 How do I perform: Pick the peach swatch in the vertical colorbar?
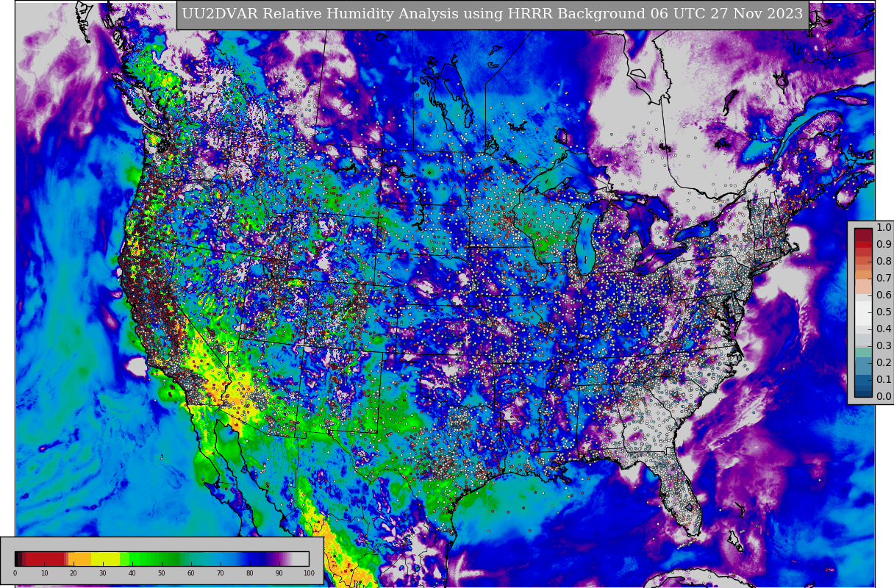[863, 287]
